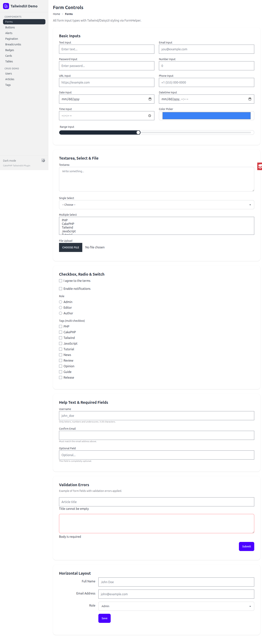Image resolution: width=262 pixels, height=644 pixels.
Task: Enable notifications checkbox
Action: pyautogui.click(x=60, y=288)
